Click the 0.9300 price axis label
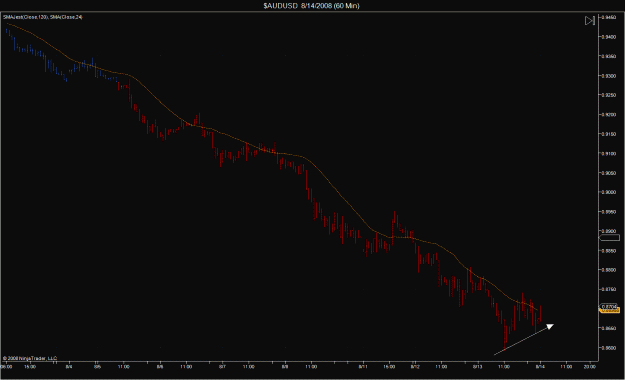Image resolution: width=625 pixels, height=380 pixels. coord(609,76)
